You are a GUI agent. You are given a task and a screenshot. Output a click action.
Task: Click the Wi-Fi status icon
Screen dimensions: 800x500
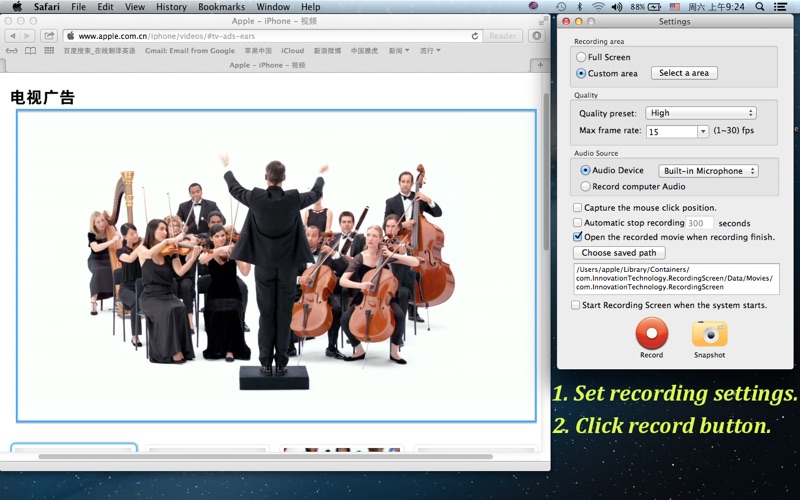coord(598,7)
